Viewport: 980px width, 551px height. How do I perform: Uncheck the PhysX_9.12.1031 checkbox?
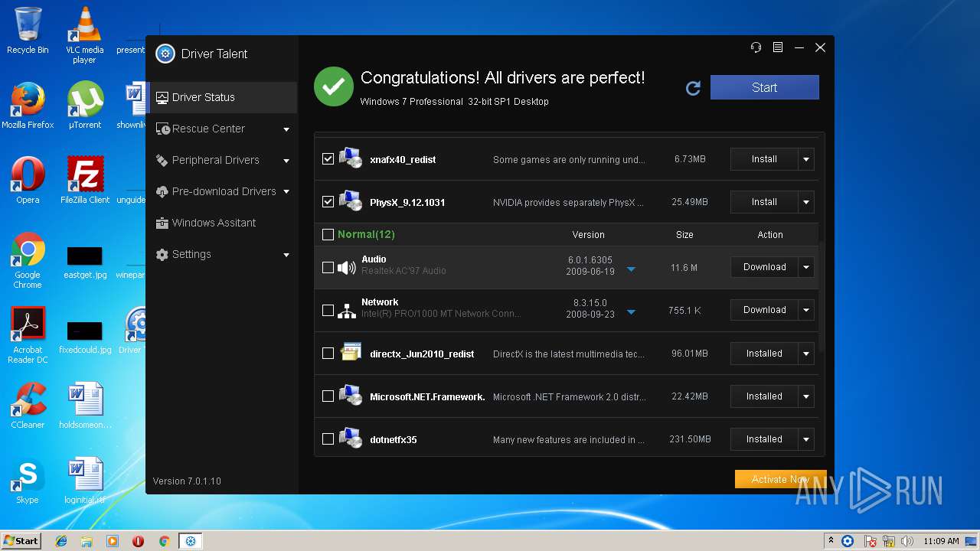click(x=328, y=202)
